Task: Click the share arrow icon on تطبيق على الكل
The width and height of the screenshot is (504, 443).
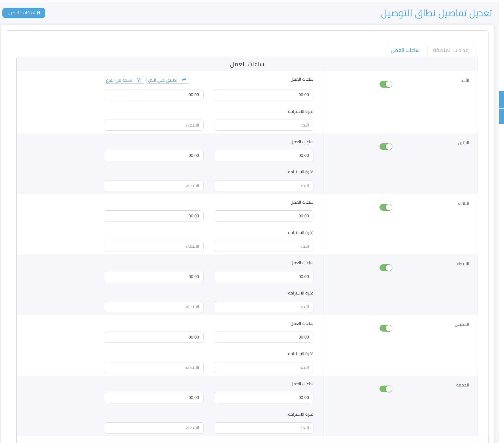Action: (184, 80)
